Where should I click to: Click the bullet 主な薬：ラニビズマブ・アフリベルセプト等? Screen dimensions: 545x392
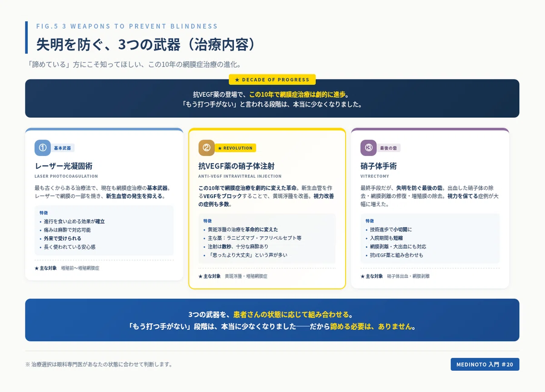(x=255, y=238)
